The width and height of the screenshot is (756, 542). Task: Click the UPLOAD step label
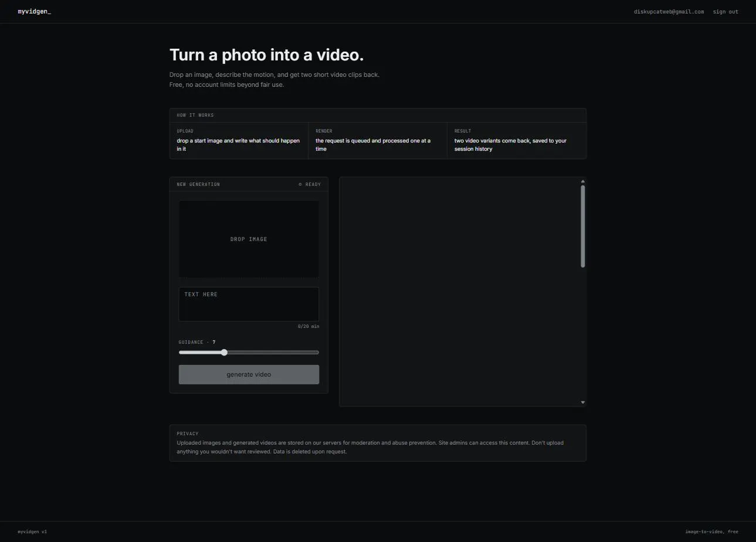185,131
